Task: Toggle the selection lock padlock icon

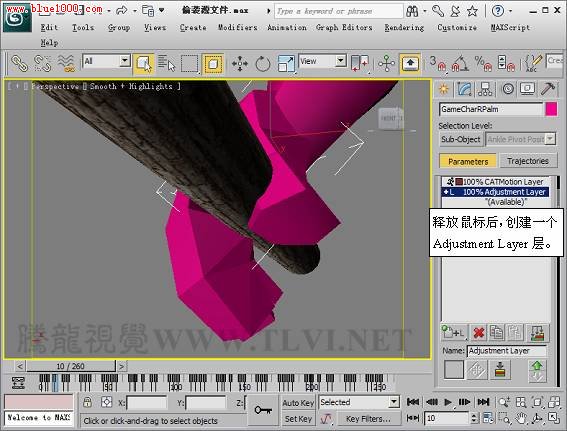Action: (87, 402)
